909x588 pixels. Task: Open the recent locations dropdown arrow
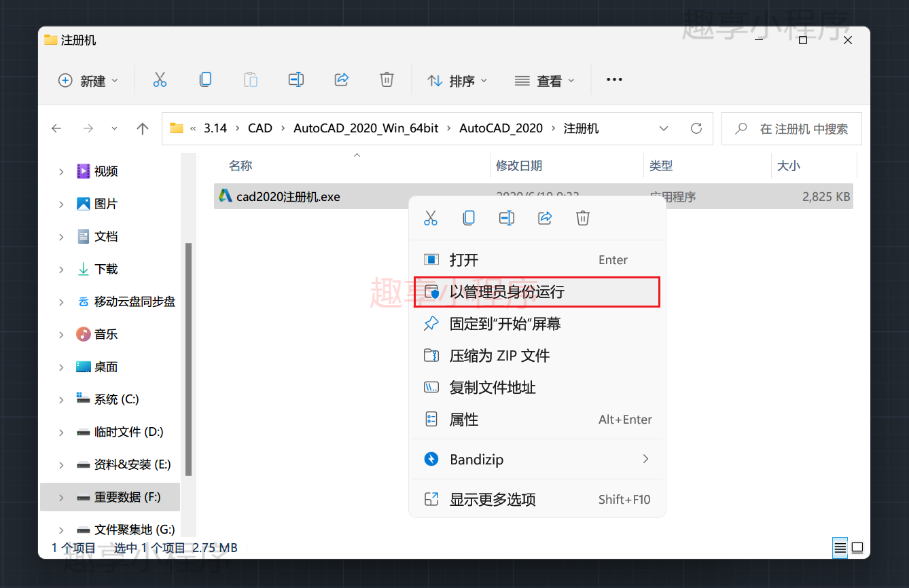click(x=114, y=128)
